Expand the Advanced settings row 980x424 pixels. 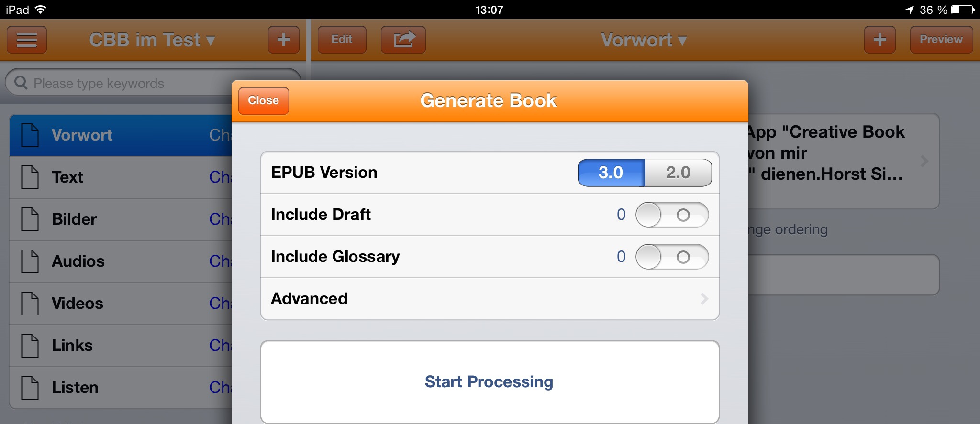489,299
